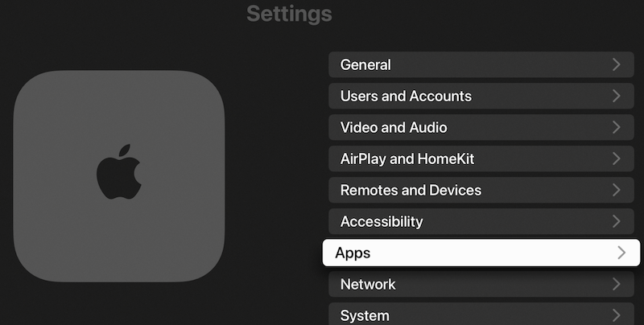Click the chevron beside Users and Accounts
644x325 pixels.
pos(616,96)
